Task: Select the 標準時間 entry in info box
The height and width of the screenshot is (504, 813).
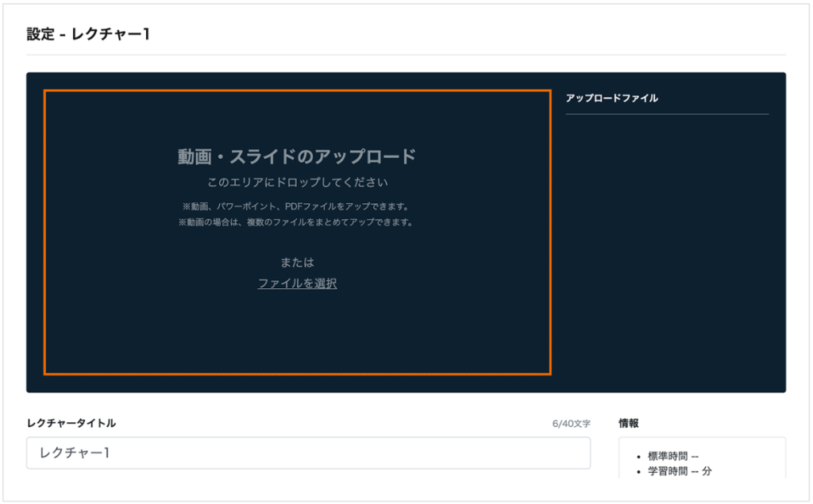Action: coord(672,456)
